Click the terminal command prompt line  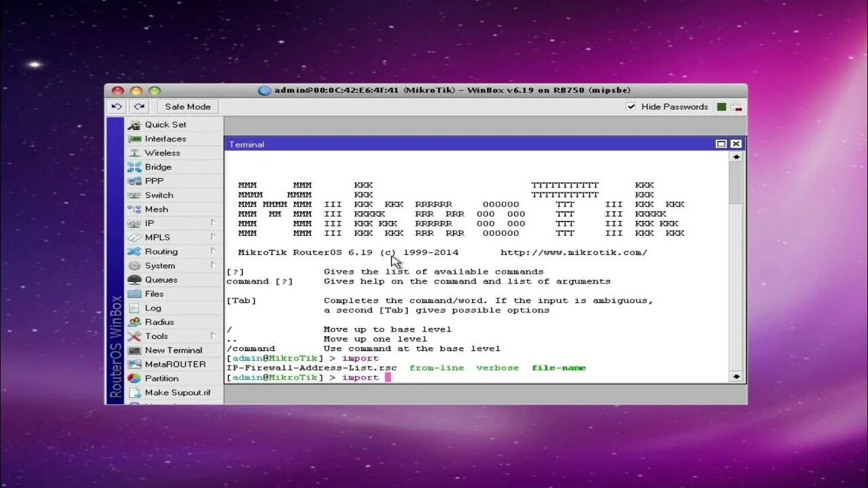tap(309, 378)
